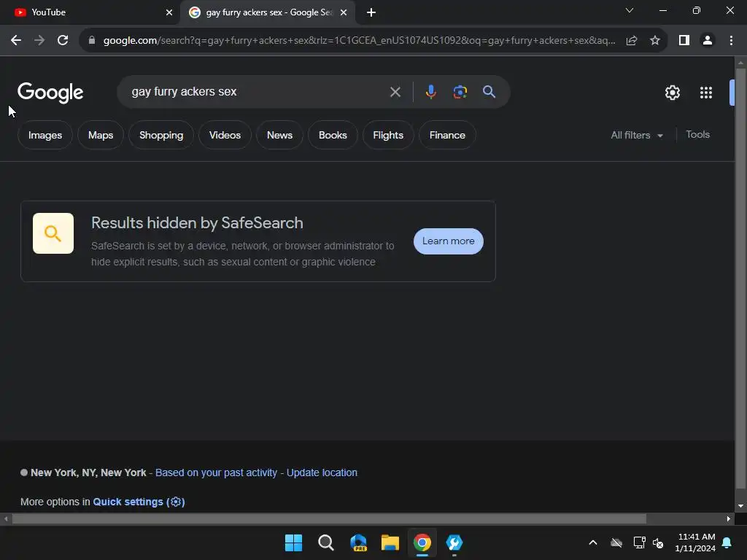This screenshot has height=560, width=747.
Task: Open clock and date in taskbar
Action: coord(695,542)
